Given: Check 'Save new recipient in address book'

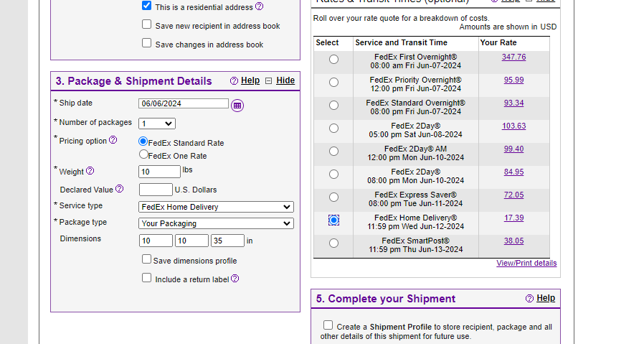Looking at the screenshot, I should tap(146, 24).
